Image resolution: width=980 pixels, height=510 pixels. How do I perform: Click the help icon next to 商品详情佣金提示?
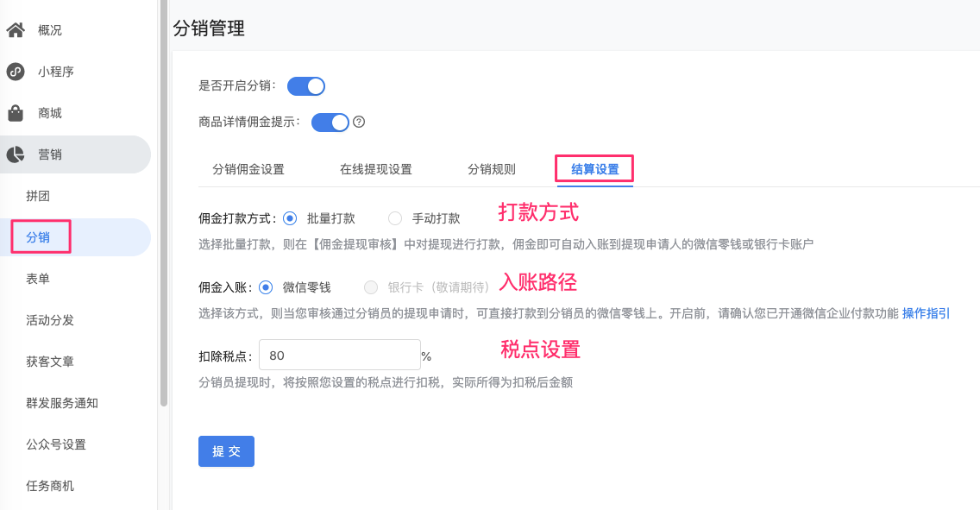click(359, 122)
